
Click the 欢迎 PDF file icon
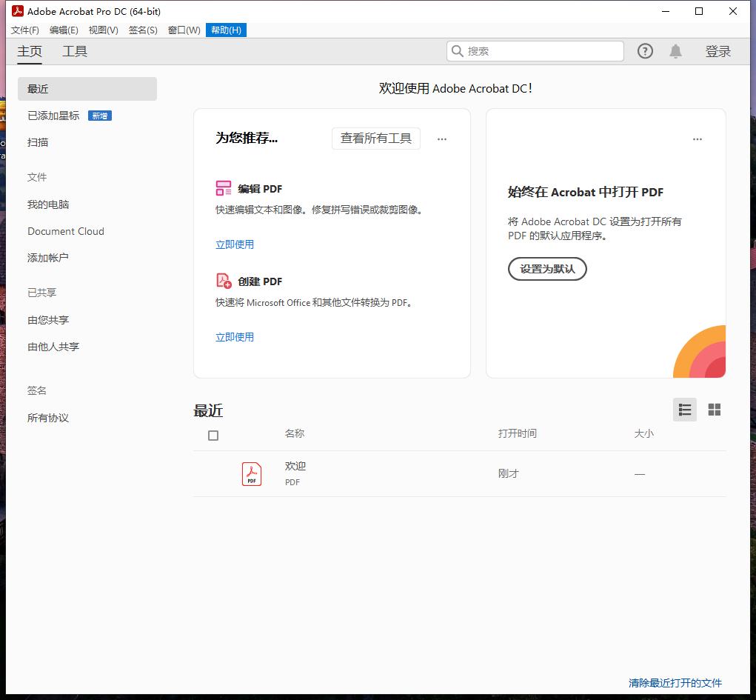(x=251, y=473)
